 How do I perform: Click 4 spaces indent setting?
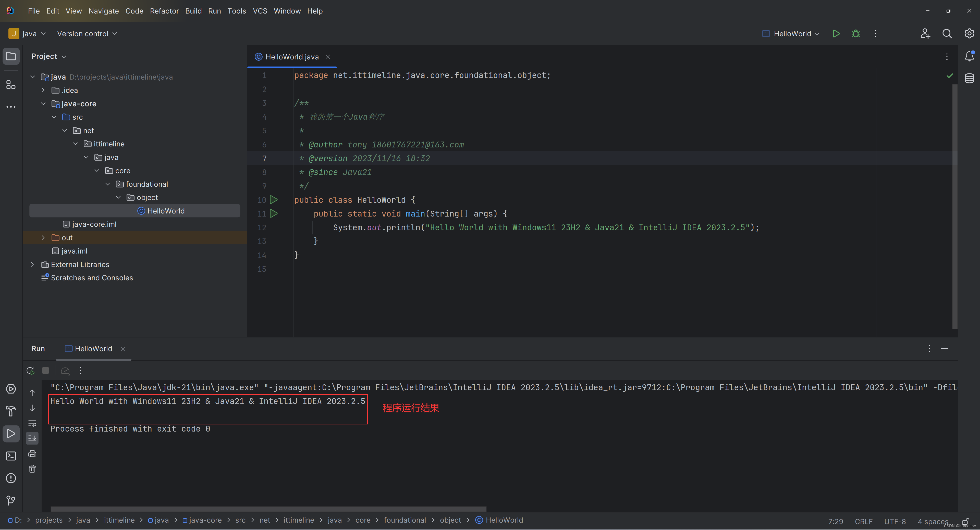click(933, 521)
